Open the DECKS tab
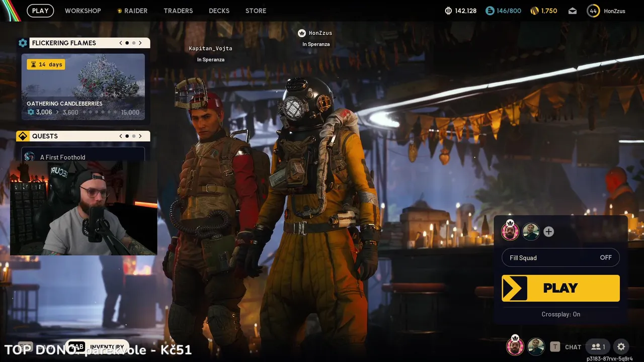The width and height of the screenshot is (644, 362). [x=219, y=11]
